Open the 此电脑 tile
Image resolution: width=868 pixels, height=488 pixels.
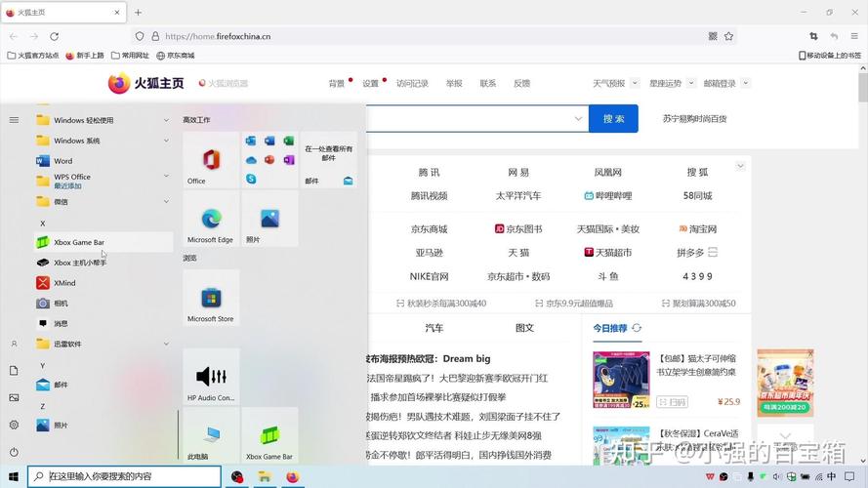point(211,435)
